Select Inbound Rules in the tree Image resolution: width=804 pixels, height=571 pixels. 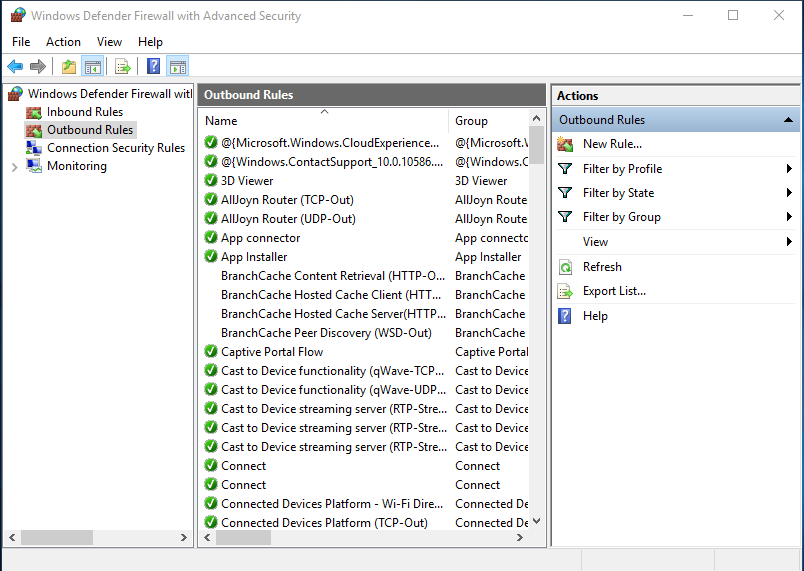(x=84, y=112)
